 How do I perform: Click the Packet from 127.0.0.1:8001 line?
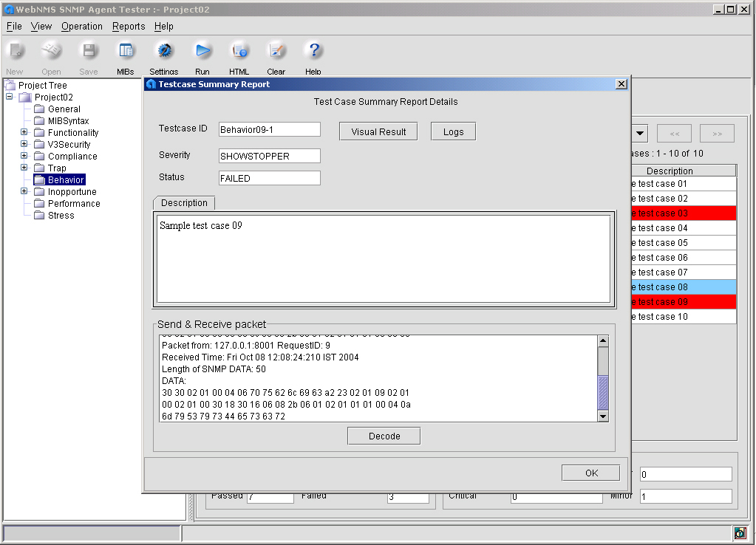click(246, 346)
